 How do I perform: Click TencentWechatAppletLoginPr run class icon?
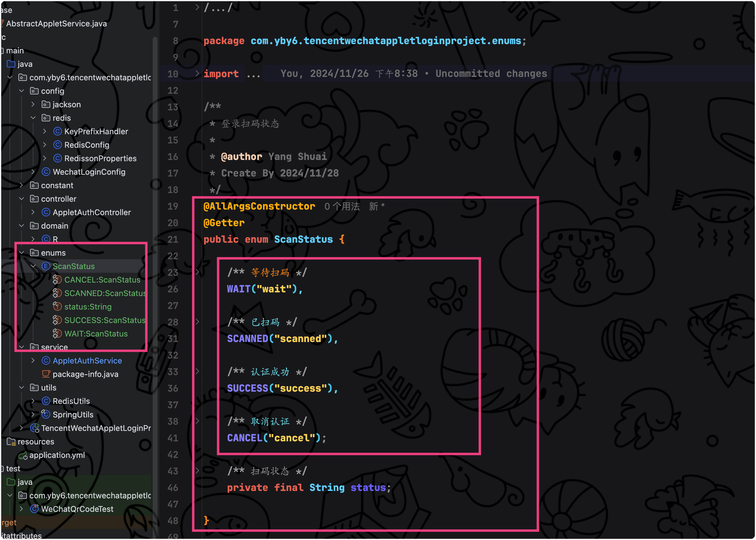point(35,428)
